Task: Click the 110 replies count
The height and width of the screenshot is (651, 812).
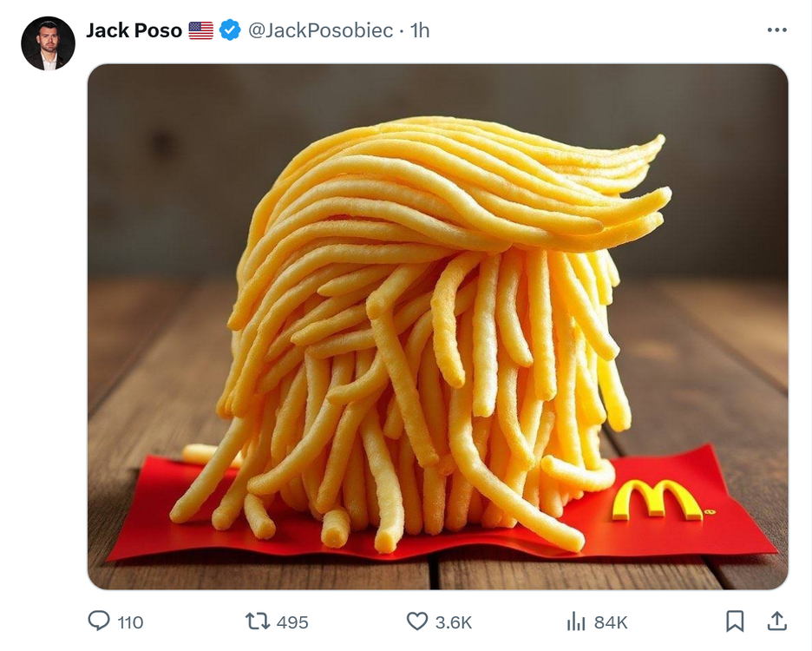Action: point(130,622)
